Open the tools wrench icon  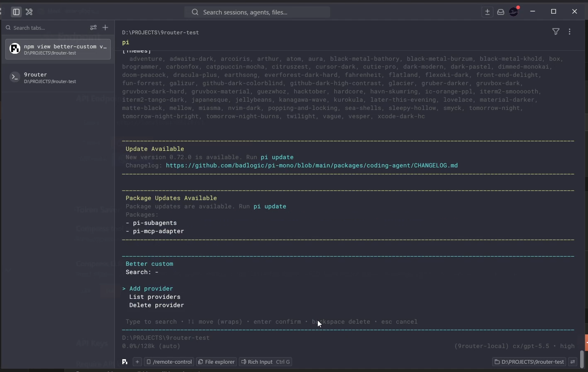29,12
